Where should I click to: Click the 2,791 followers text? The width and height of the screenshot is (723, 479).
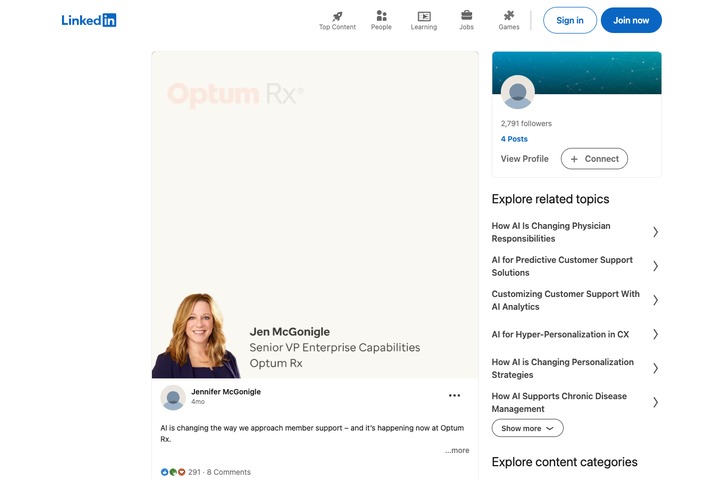point(526,124)
